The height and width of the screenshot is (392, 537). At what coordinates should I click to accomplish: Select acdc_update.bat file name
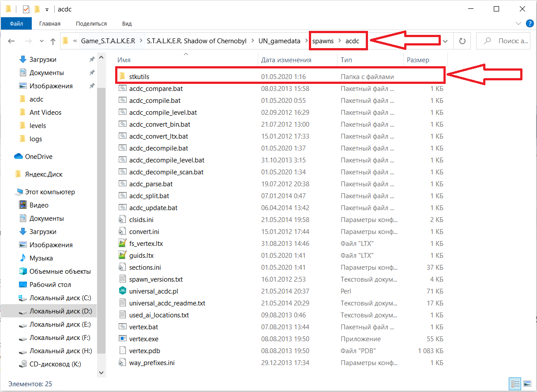154,208
